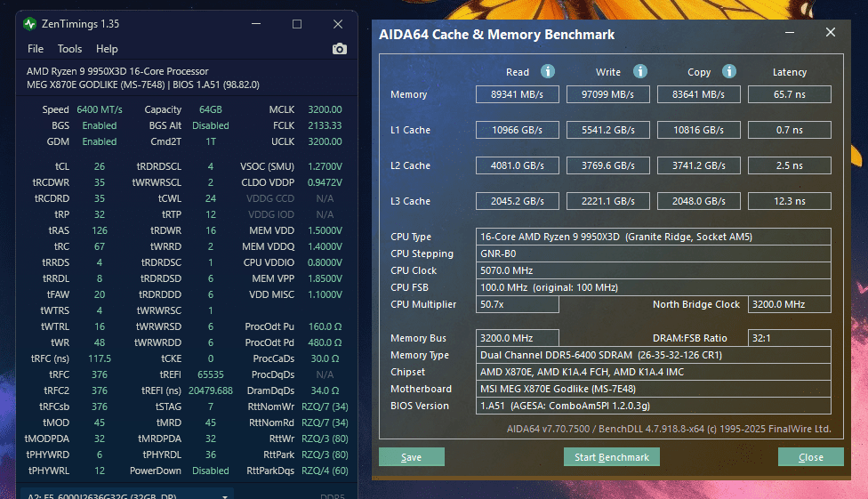Screen dimensions: 868x499
Task: Select L2 Cache Copy value 3741.2 GB/s
Action: 699,165
